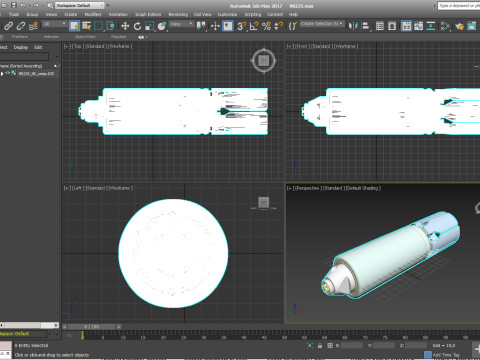The height and width of the screenshot is (360, 480).
Task: Open the Rendering menu
Action: click(x=178, y=14)
